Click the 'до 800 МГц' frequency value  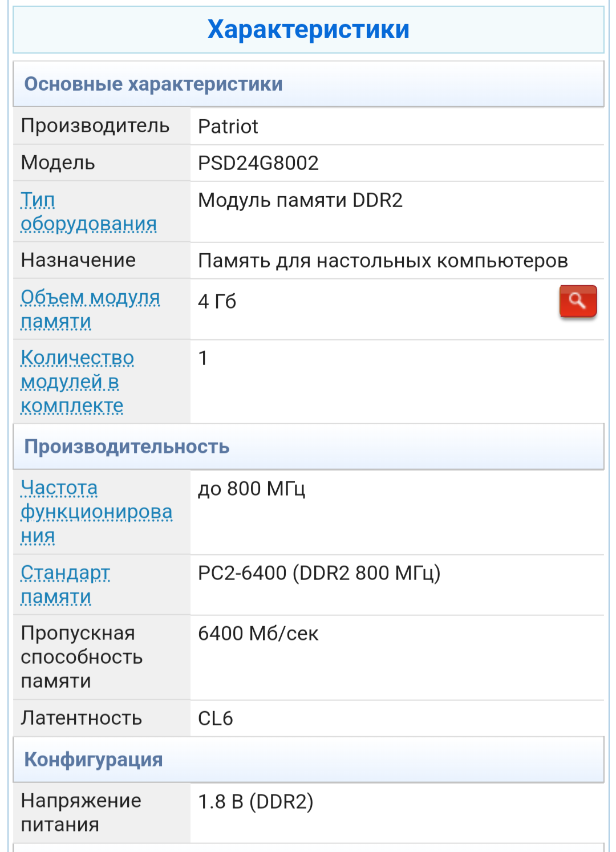252,489
